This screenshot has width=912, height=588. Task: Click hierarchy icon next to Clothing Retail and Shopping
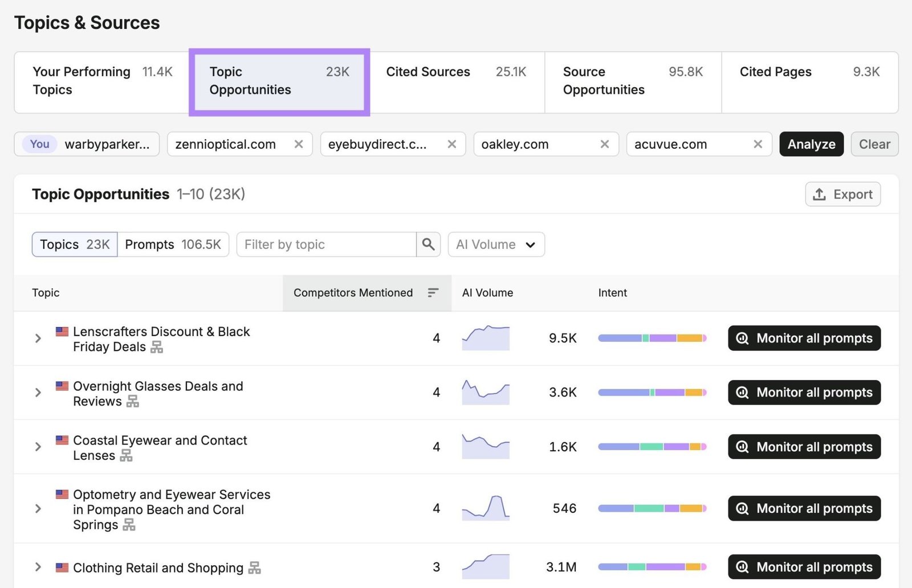point(254,567)
